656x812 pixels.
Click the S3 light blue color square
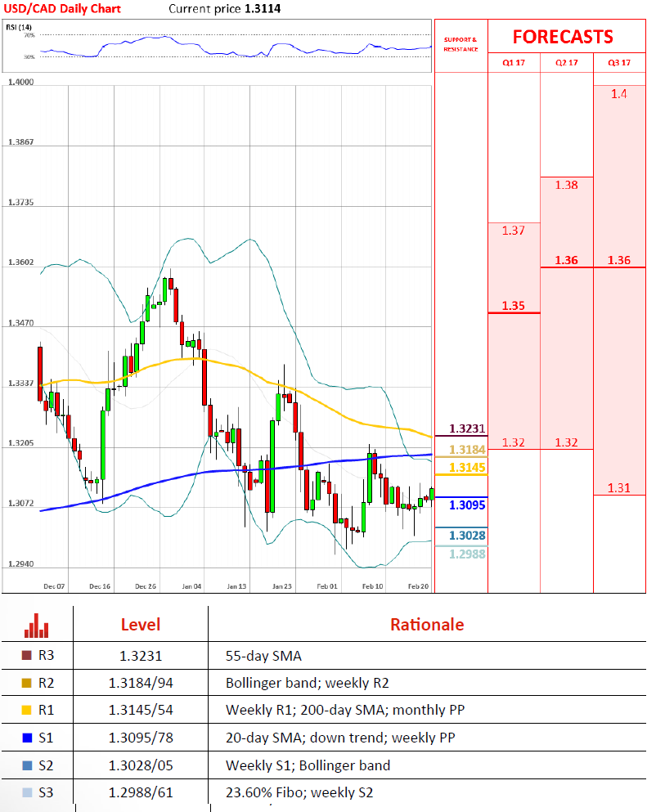click(x=26, y=792)
